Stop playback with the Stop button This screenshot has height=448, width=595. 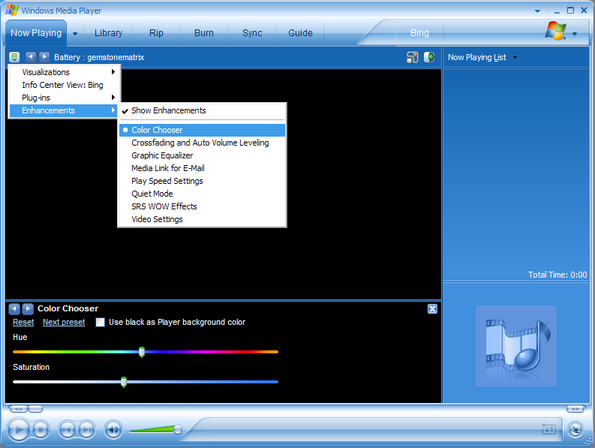tap(40, 430)
